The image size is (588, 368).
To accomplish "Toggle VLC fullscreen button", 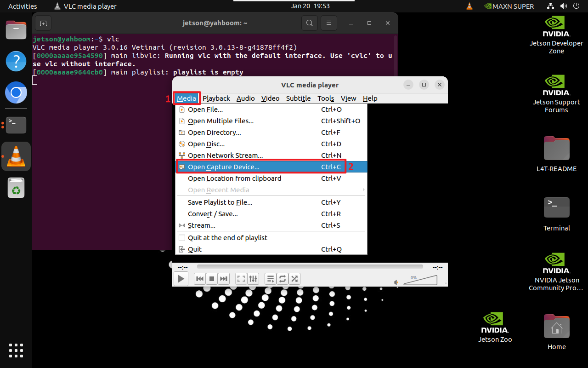I will (241, 279).
